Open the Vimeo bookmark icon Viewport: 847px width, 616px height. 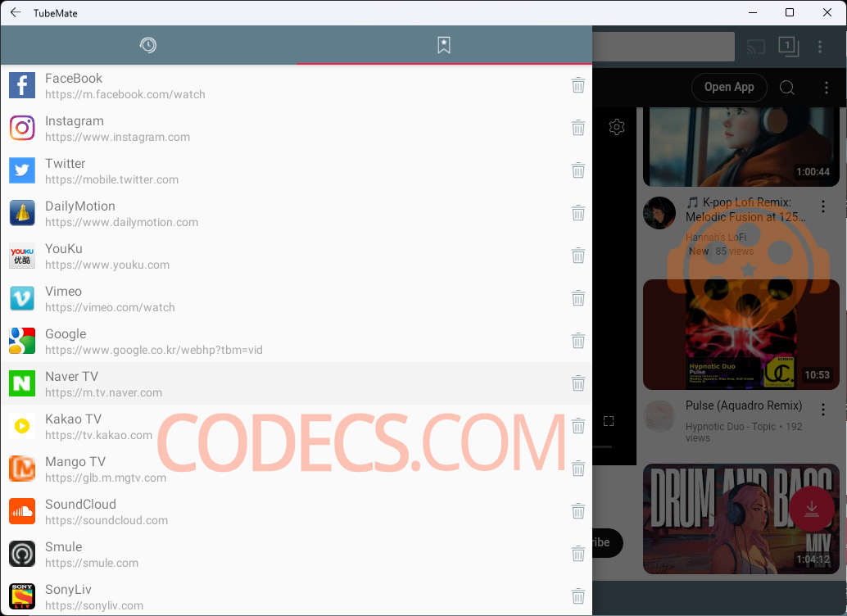tap(22, 299)
